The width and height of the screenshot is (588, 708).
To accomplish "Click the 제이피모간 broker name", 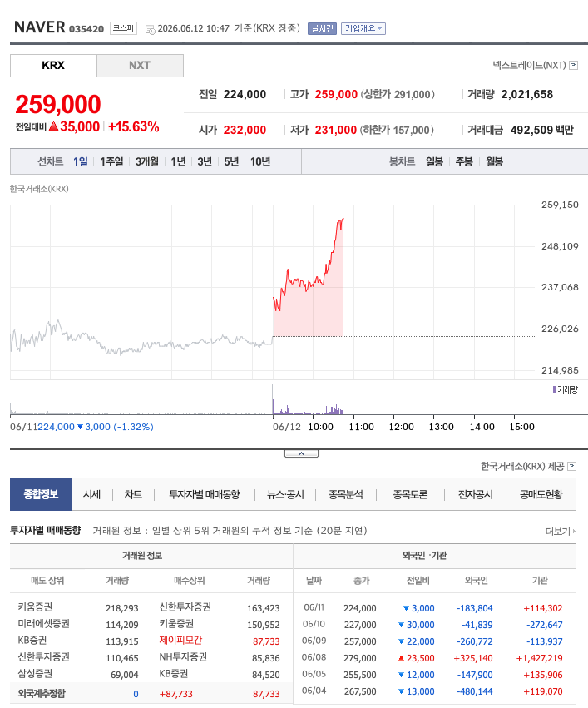I will pyautogui.click(x=180, y=641).
